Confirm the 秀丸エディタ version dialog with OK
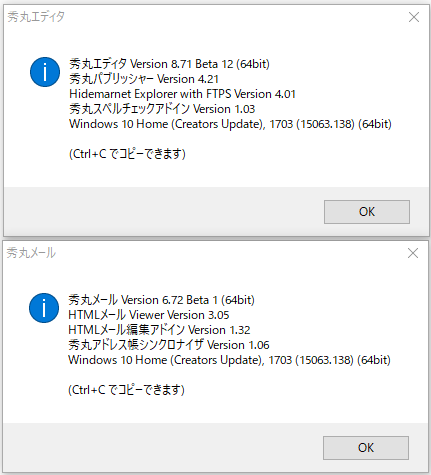This screenshot has width=431, height=475. (x=367, y=212)
